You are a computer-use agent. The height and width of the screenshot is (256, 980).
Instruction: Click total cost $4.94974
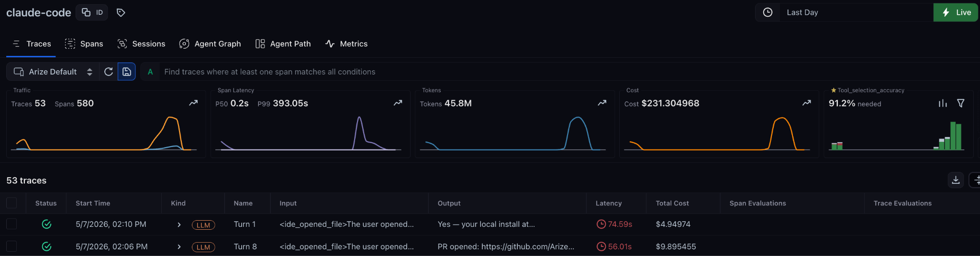click(673, 224)
